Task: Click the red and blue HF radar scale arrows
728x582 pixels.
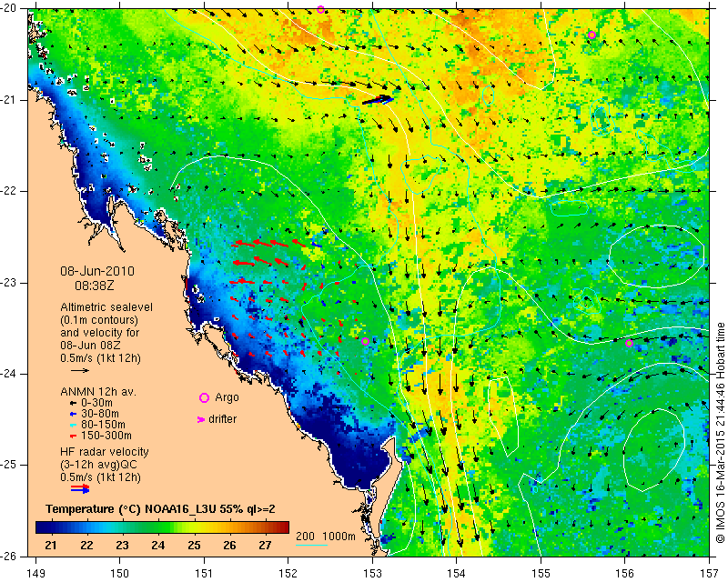Action: tap(80, 488)
